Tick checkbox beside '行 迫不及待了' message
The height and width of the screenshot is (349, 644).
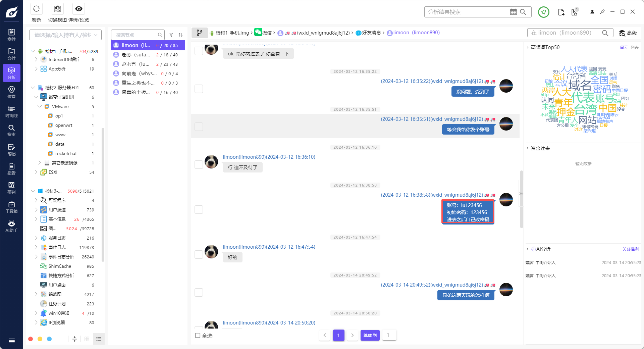click(199, 164)
